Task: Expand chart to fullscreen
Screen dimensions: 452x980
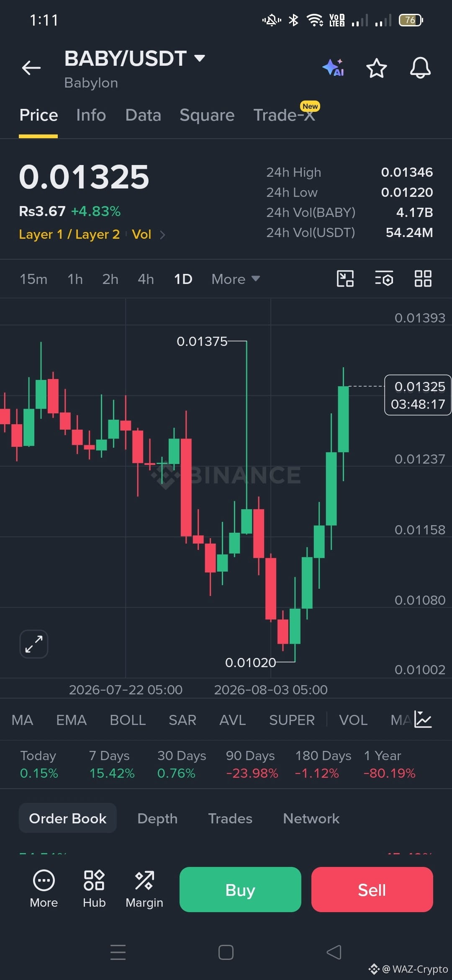Action: 34,644
